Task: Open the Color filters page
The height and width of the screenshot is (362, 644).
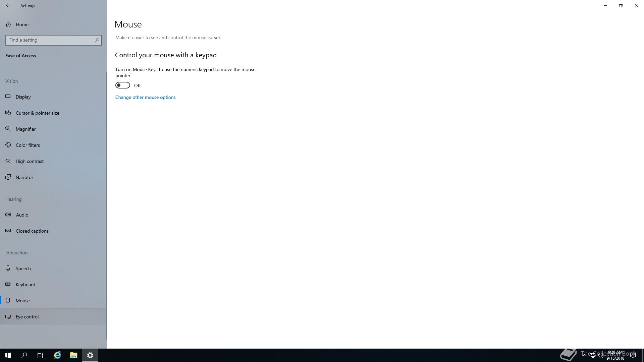Action: 54,145
